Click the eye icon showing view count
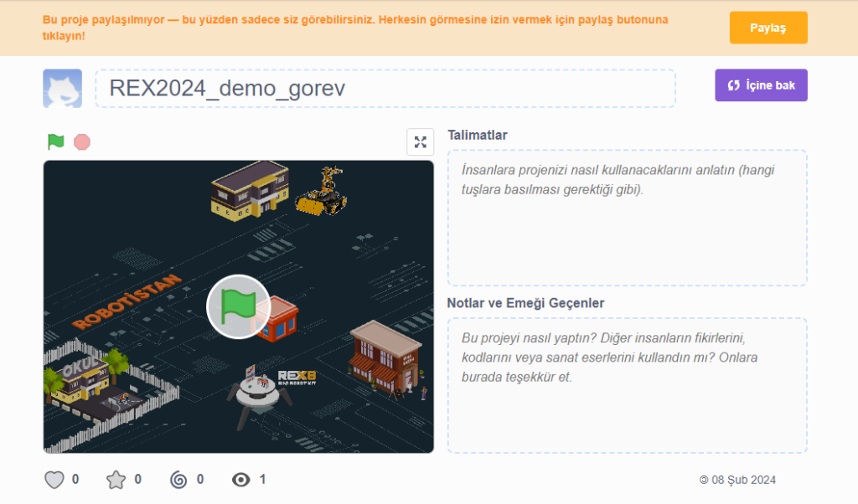 tap(239, 479)
